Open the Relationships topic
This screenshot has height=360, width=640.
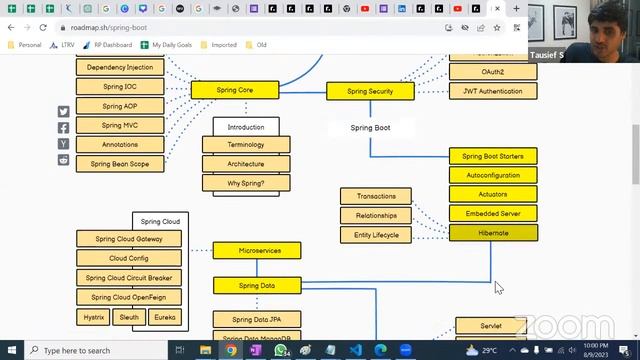coord(376,216)
